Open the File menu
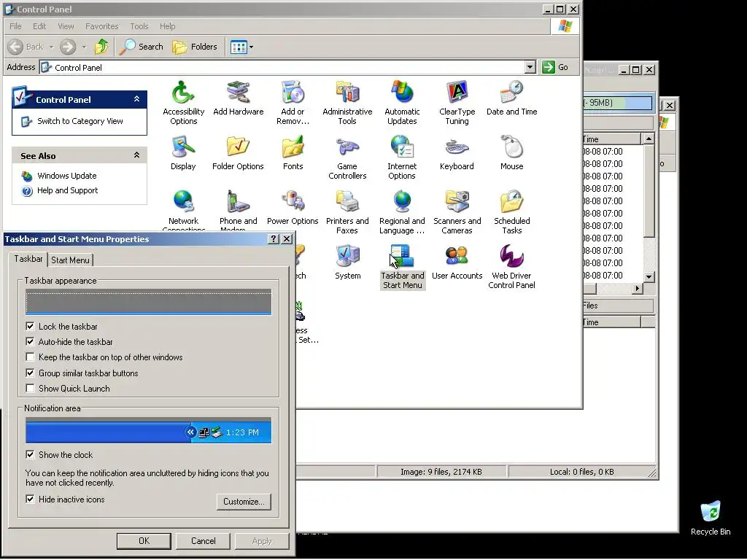747x560 pixels. 16,26
